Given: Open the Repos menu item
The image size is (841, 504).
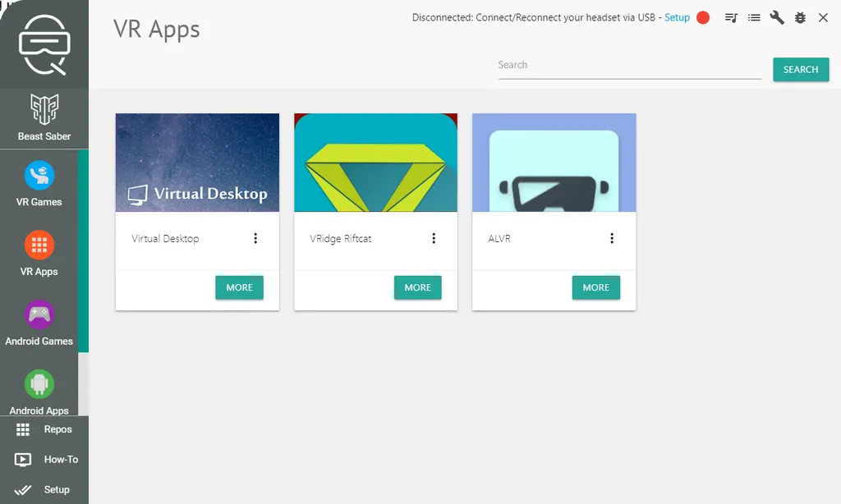Looking at the screenshot, I should pyautogui.click(x=44, y=429).
